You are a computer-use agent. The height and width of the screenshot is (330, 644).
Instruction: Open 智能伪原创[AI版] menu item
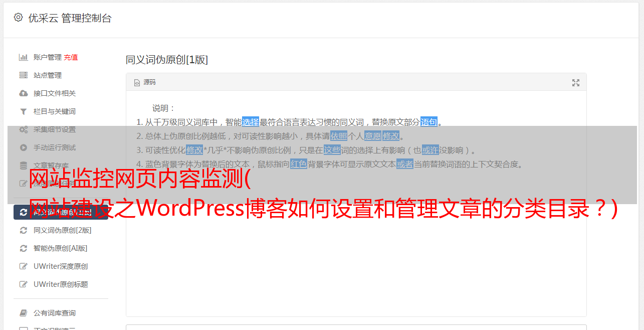pyautogui.click(x=60, y=248)
